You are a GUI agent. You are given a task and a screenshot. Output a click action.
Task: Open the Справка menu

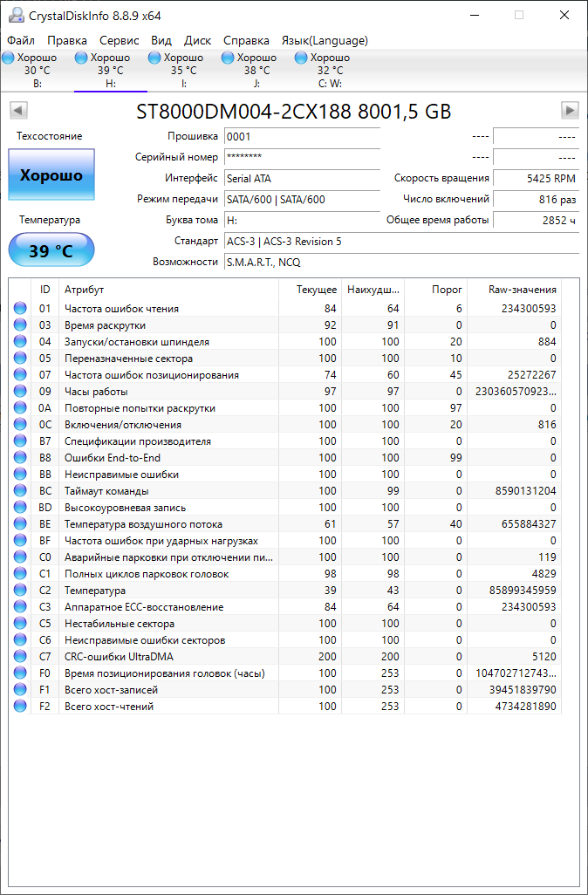pyautogui.click(x=246, y=40)
